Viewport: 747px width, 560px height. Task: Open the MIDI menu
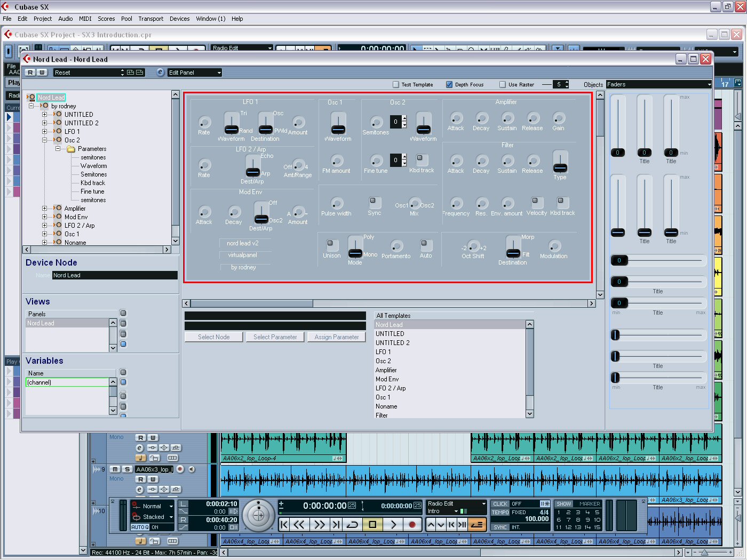pyautogui.click(x=85, y=19)
